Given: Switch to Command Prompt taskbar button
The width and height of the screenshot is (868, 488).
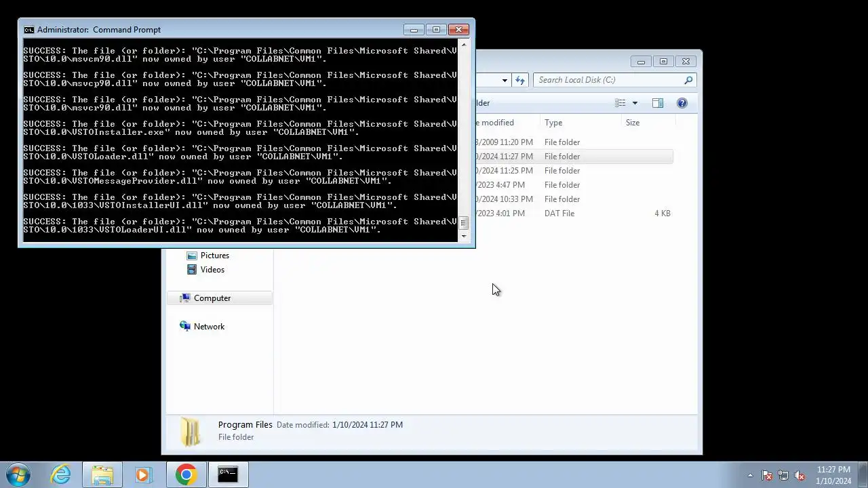Looking at the screenshot, I should tap(228, 474).
